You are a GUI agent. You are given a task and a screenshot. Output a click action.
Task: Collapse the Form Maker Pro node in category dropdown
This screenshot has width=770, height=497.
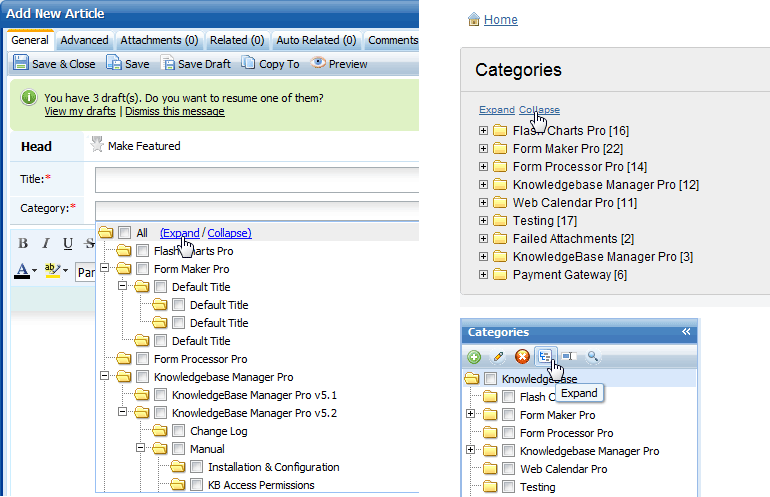click(104, 268)
